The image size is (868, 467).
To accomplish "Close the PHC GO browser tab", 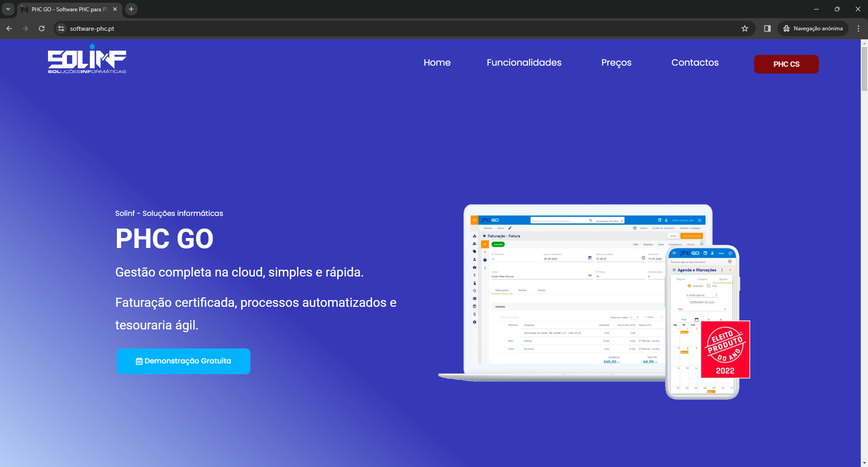I will coord(115,9).
